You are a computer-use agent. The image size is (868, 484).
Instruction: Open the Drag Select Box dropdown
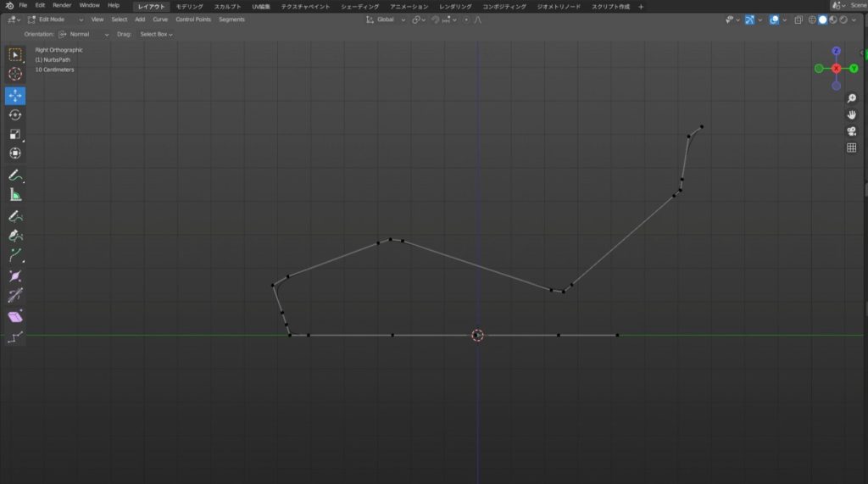[156, 35]
